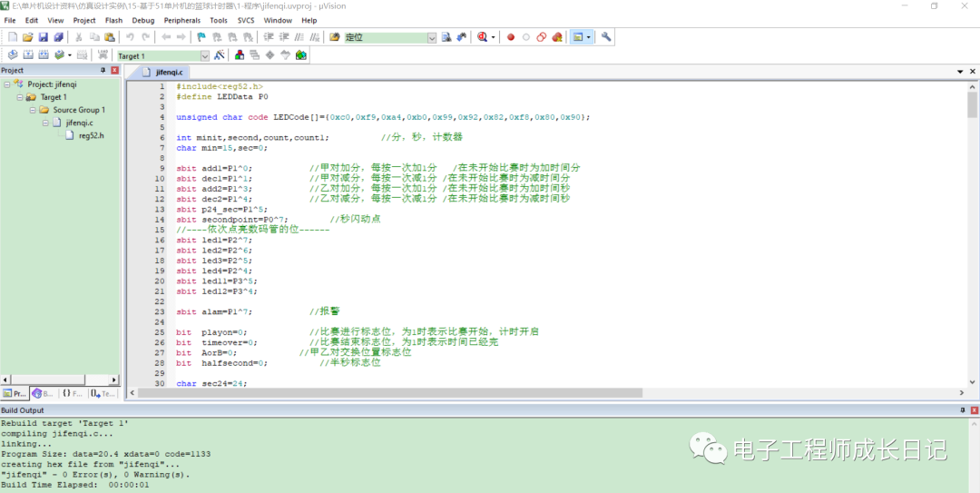
Task: Click the Download to flash LOAD icon
Action: 103,55
